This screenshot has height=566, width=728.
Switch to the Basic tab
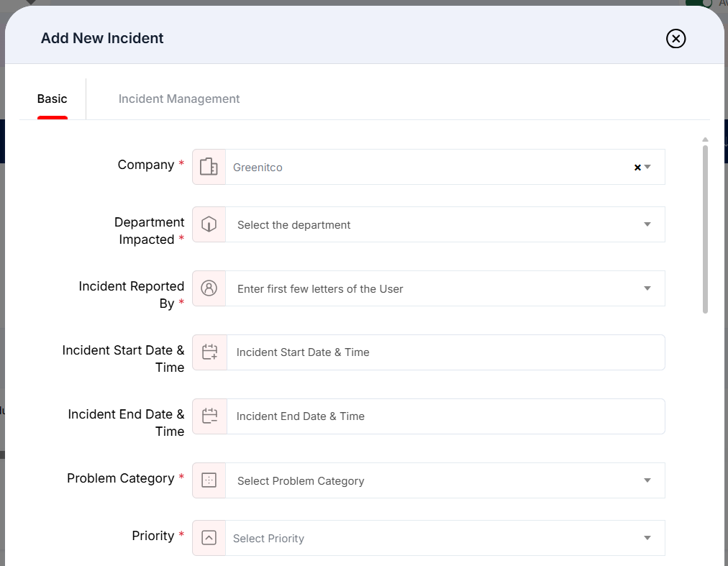coord(52,99)
